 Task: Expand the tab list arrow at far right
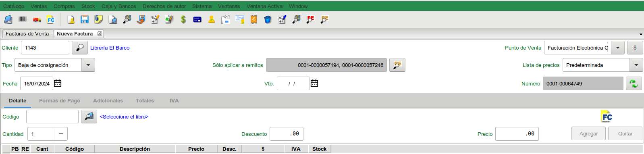(x=641, y=34)
